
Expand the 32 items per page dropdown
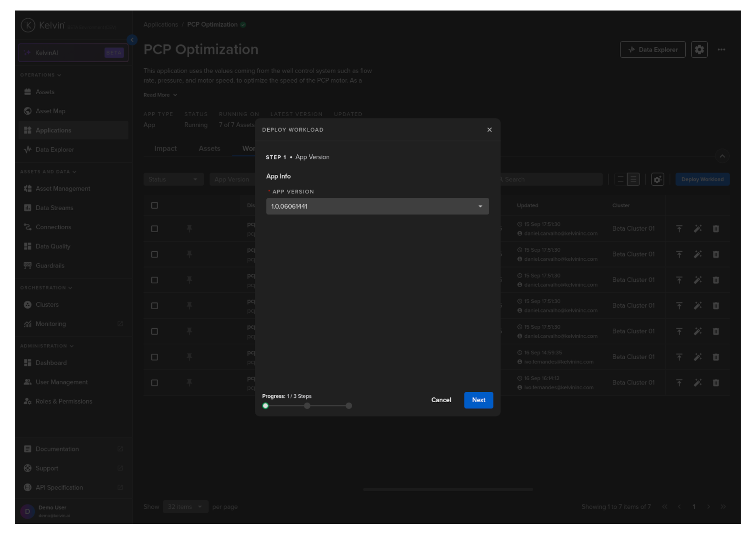185,507
